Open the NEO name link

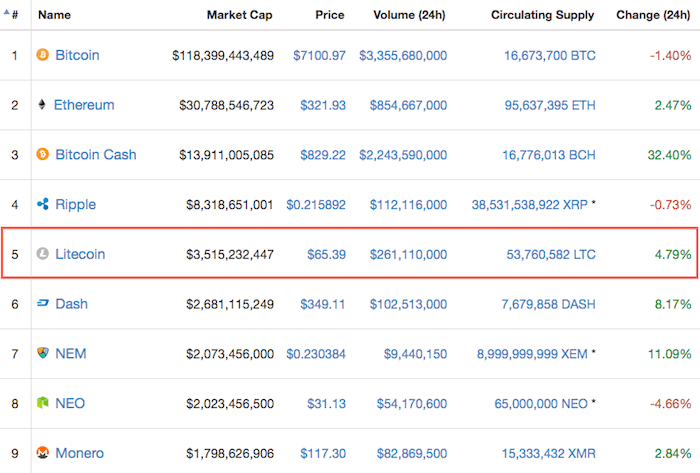(70, 403)
